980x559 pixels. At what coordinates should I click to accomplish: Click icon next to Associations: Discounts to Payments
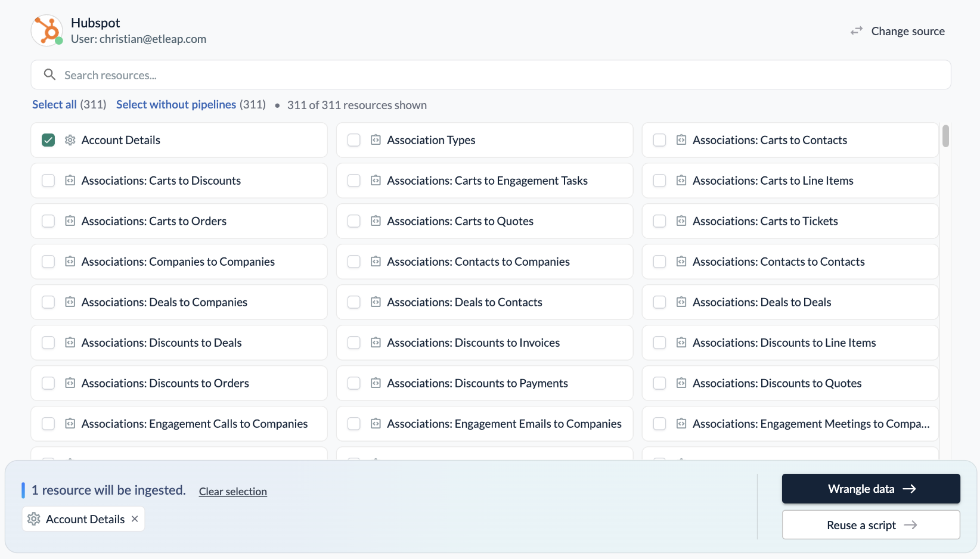(376, 383)
